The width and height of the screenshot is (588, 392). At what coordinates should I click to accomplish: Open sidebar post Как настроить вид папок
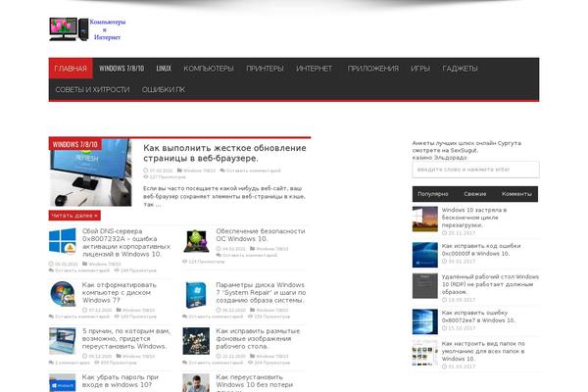click(483, 351)
